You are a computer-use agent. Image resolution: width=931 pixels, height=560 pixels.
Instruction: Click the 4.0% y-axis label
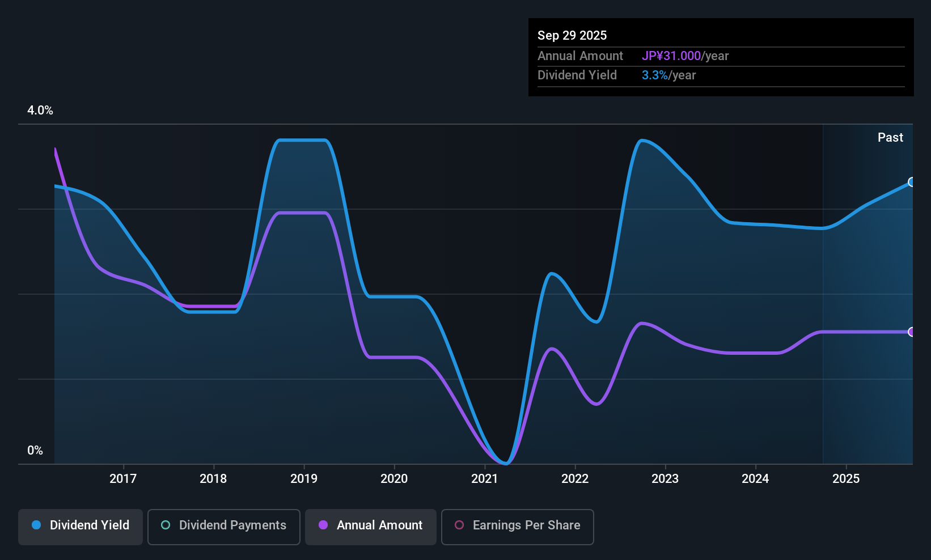(x=40, y=110)
